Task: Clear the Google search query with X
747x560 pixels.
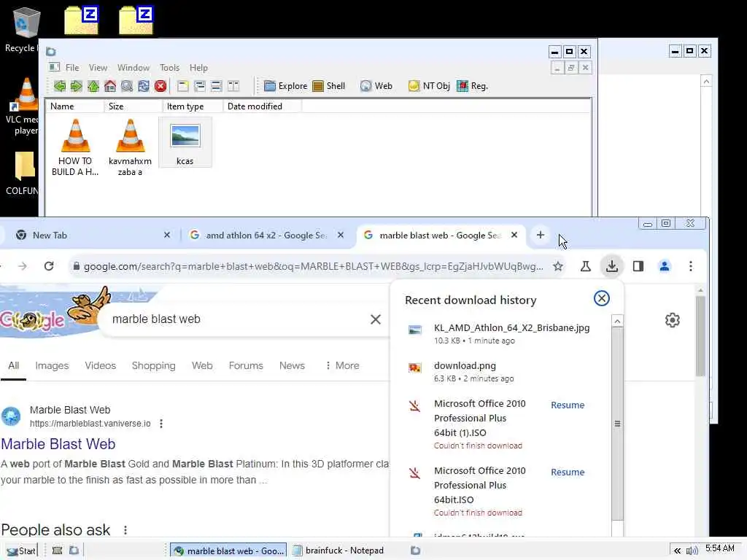Action: [376, 319]
